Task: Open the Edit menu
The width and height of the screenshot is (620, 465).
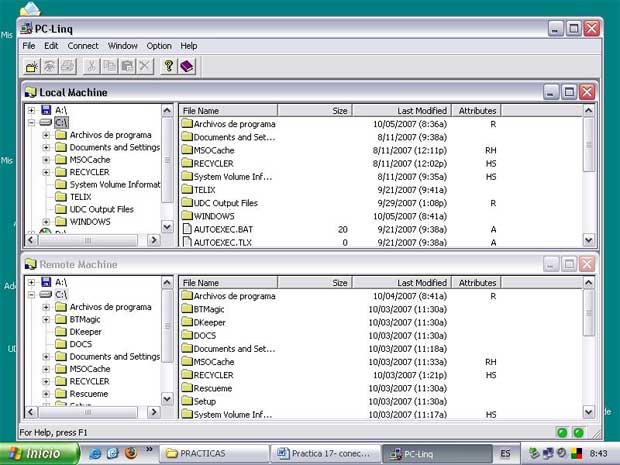Action: click(51, 46)
